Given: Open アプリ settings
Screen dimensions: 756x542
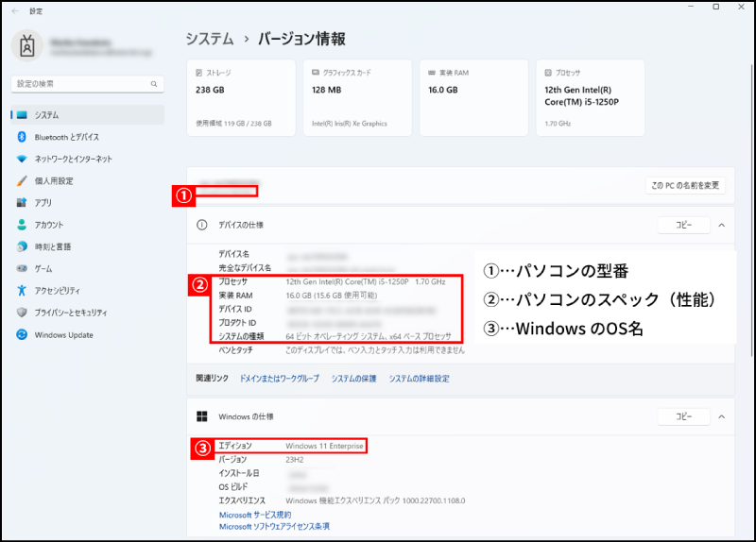Looking at the screenshot, I should 88,202.
